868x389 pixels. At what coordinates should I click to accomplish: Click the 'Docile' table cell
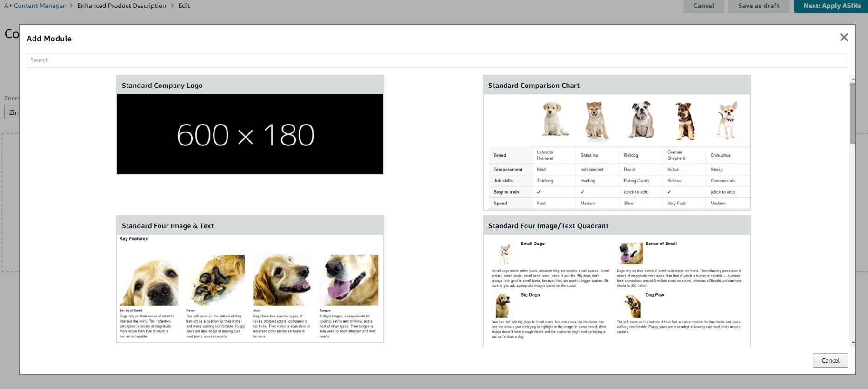pyautogui.click(x=629, y=170)
